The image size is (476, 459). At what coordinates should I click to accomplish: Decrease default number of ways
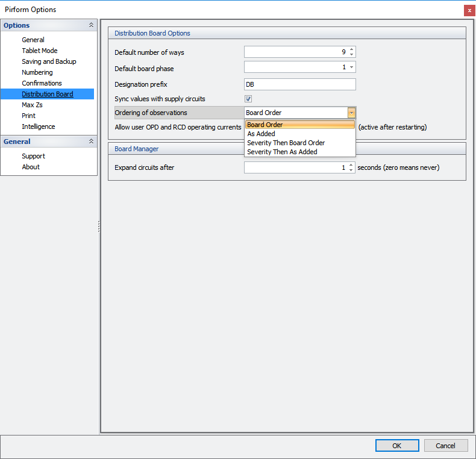click(x=352, y=55)
